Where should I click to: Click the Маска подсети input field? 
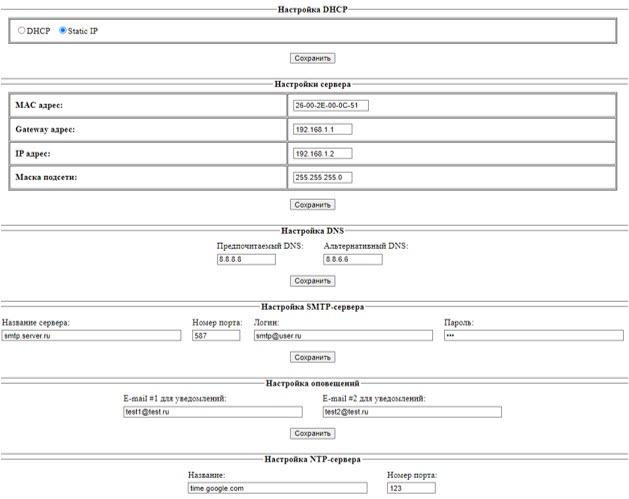click(x=323, y=178)
